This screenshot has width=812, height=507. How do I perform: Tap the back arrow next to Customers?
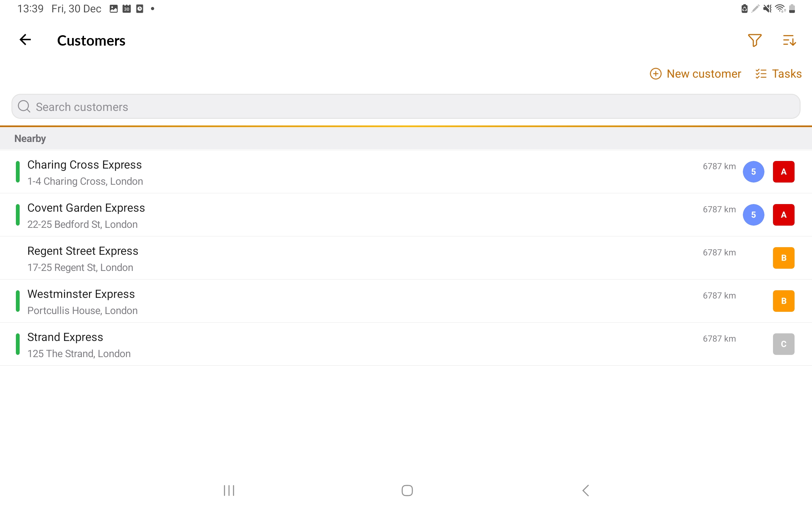25,40
